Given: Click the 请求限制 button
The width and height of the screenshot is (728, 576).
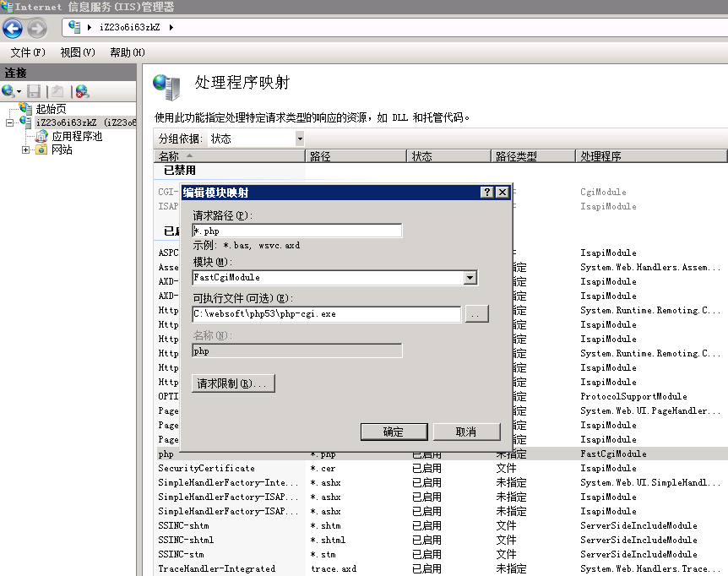Looking at the screenshot, I should click(233, 383).
